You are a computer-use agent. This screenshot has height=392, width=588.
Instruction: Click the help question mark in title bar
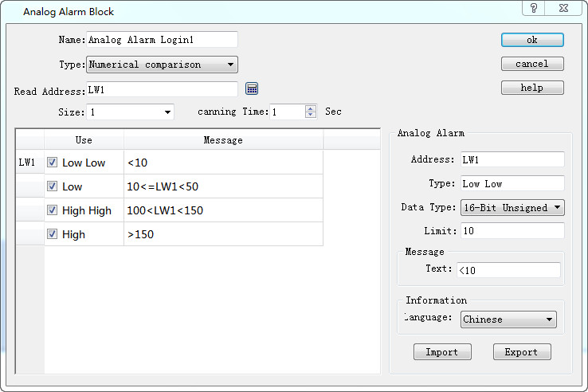tap(534, 8)
